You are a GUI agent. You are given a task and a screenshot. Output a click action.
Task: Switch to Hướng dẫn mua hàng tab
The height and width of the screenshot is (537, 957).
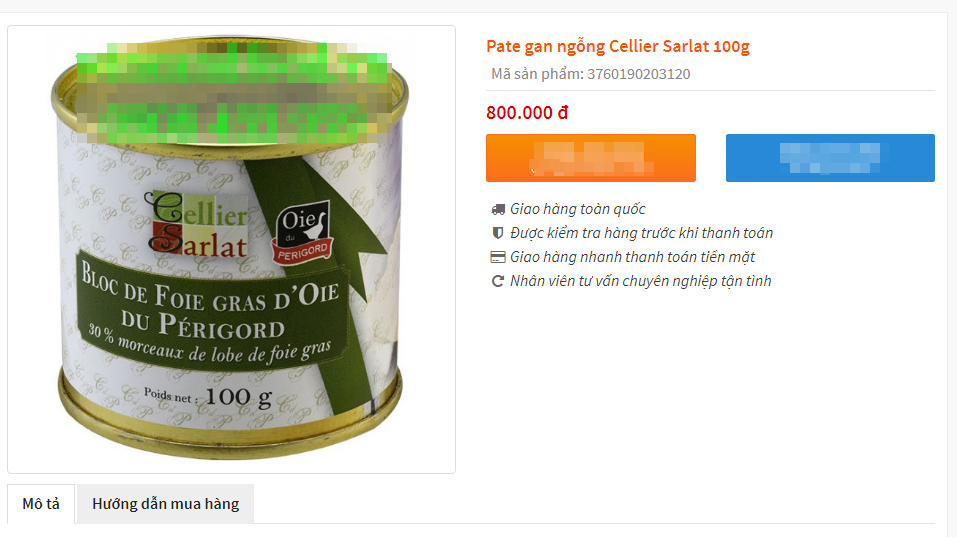point(165,504)
